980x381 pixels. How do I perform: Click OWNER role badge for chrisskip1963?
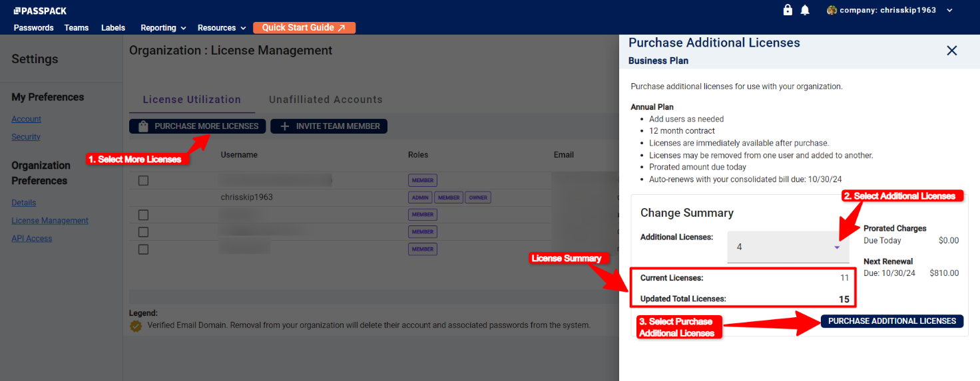click(477, 197)
